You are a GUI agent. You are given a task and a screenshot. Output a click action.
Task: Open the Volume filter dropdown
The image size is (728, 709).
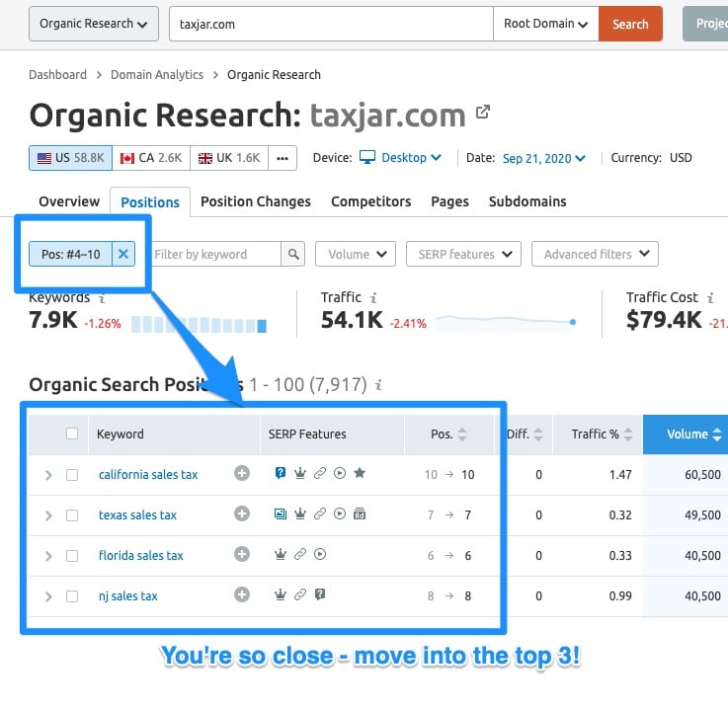(356, 254)
